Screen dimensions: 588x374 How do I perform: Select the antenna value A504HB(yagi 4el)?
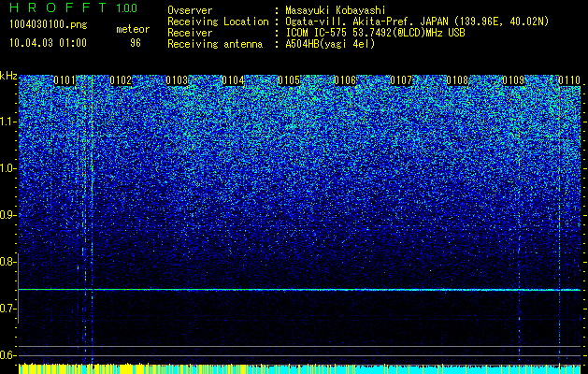point(330,44)
